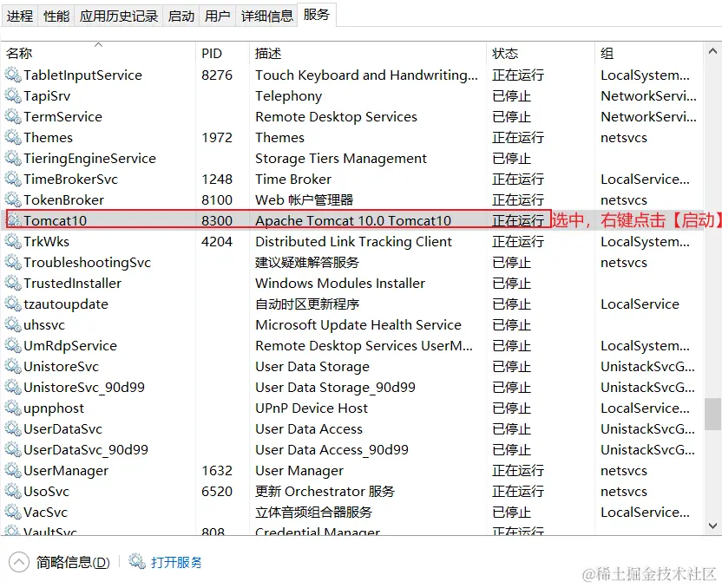Click the scrollbar down arrow

pyautogui.click(x=712, y=526)
